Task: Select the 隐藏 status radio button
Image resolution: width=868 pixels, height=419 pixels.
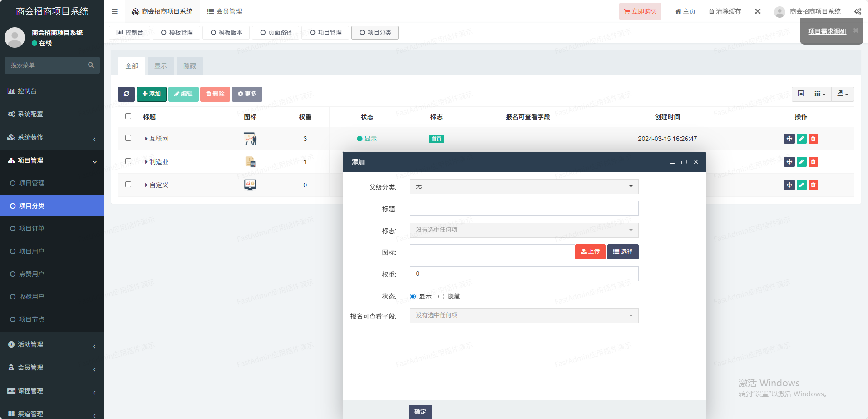Action: (x=441, y=297)
